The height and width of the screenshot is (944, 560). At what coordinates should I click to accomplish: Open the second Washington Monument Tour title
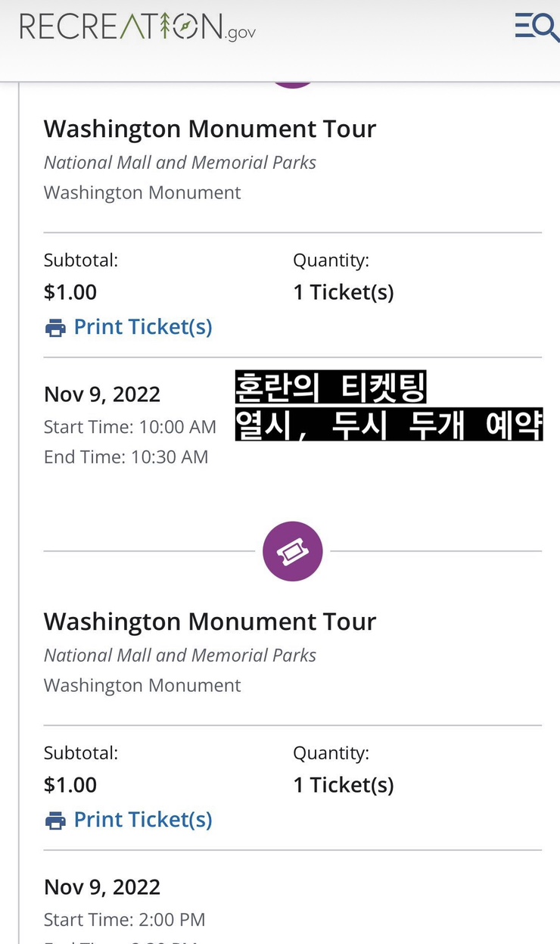[x=210, y=622]
